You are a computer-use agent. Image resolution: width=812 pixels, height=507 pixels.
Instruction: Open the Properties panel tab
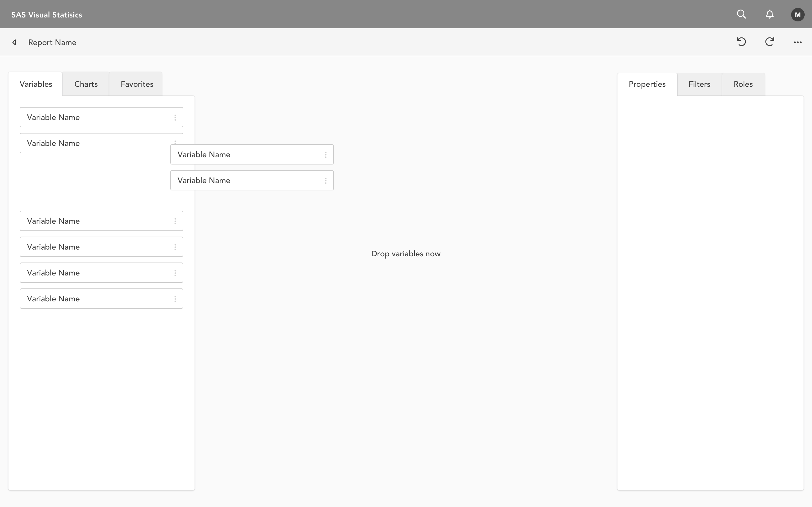point(647,84)
